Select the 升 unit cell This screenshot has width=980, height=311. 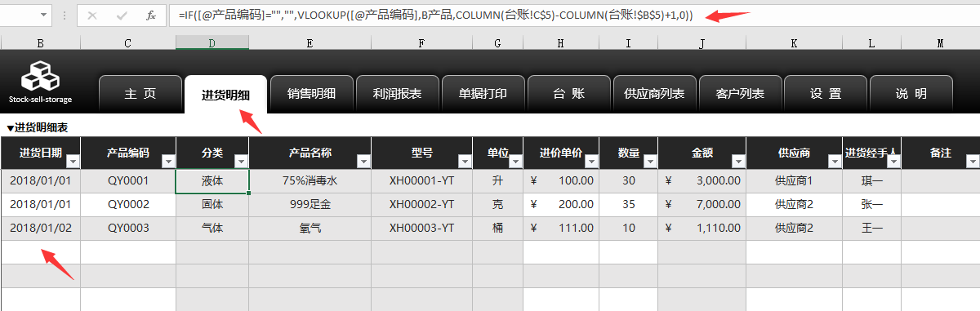pyautogui.click(x=497, y=180)
